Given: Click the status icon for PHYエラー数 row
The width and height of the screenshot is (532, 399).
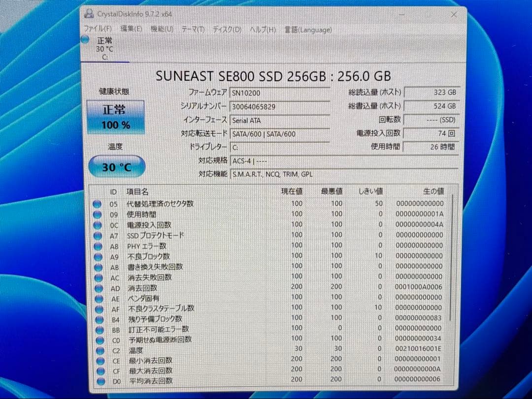Looking at the screenshot, I should point(97,246).
